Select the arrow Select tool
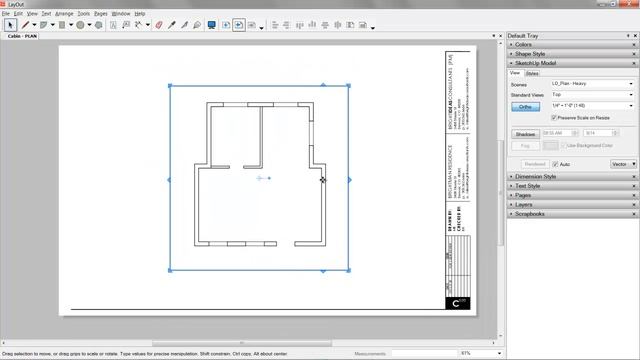Viewport: 640px width, 360px height. pyautogui.click(x=11, y=25)
